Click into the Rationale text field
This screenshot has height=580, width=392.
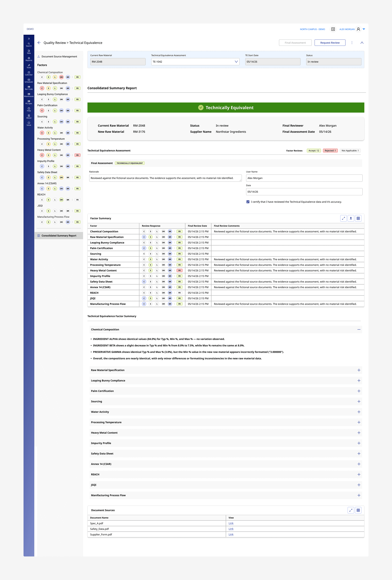165,178
